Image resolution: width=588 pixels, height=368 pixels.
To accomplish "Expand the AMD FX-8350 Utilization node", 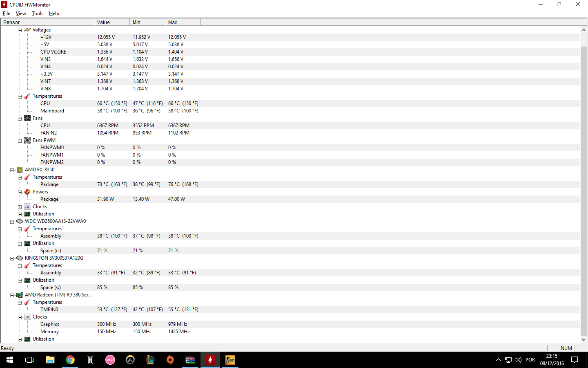I will click(x=20, y=214).
